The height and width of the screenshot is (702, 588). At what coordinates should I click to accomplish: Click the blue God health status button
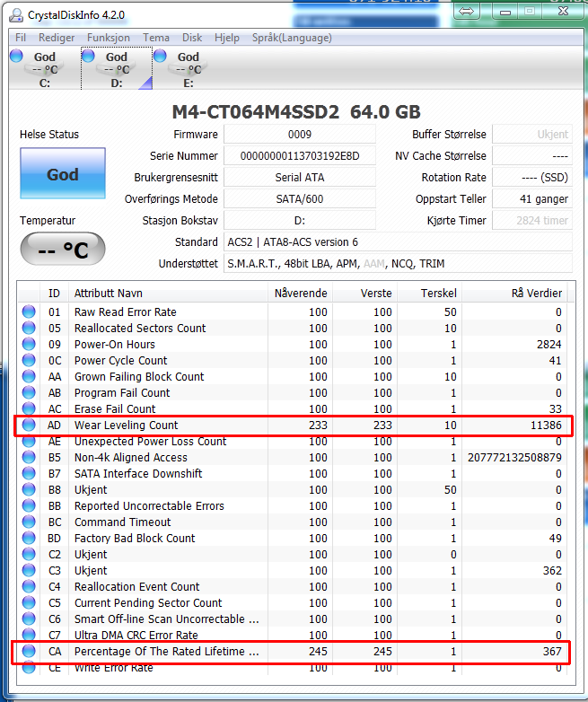[x=63, y=174]
